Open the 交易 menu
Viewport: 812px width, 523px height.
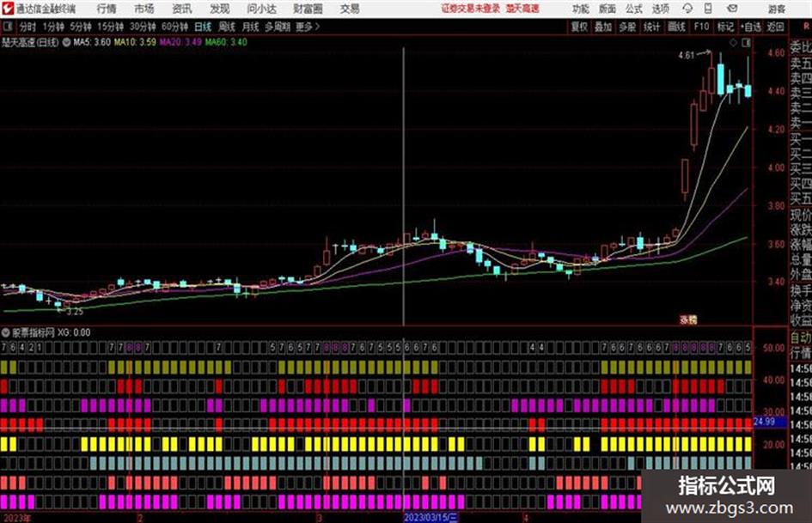coord(350,9)
